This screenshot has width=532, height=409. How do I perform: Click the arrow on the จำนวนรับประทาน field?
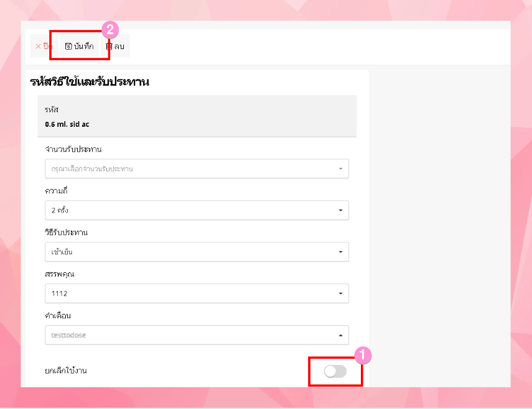pos(340,168)
